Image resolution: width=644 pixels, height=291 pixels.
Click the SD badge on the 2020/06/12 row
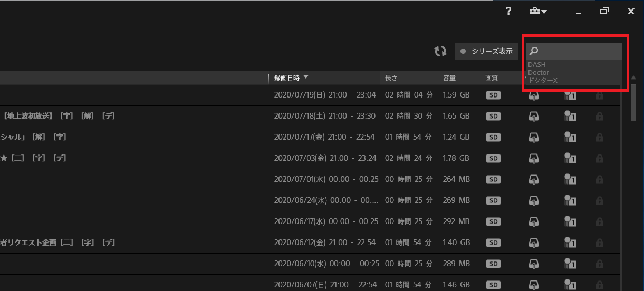tap(493, 242)
